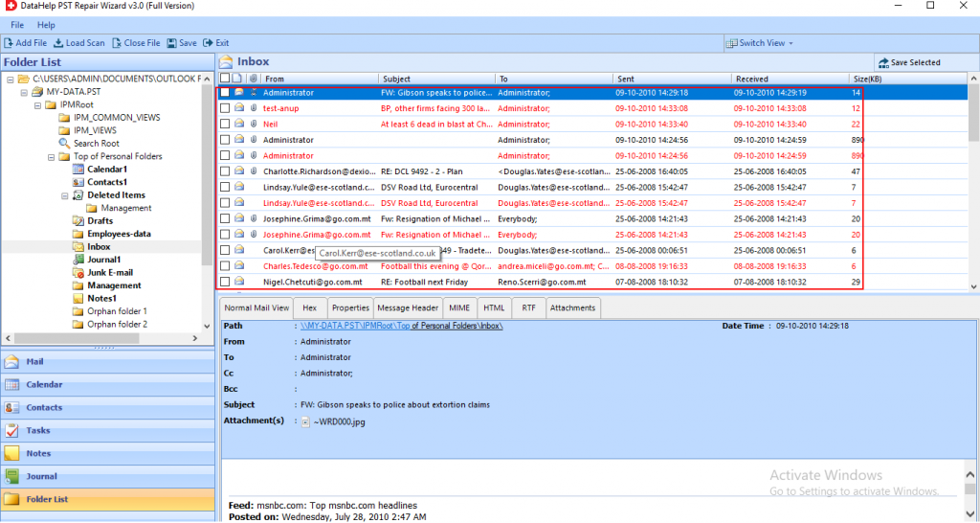Switch to the Message Header tab

coord(409,307)
